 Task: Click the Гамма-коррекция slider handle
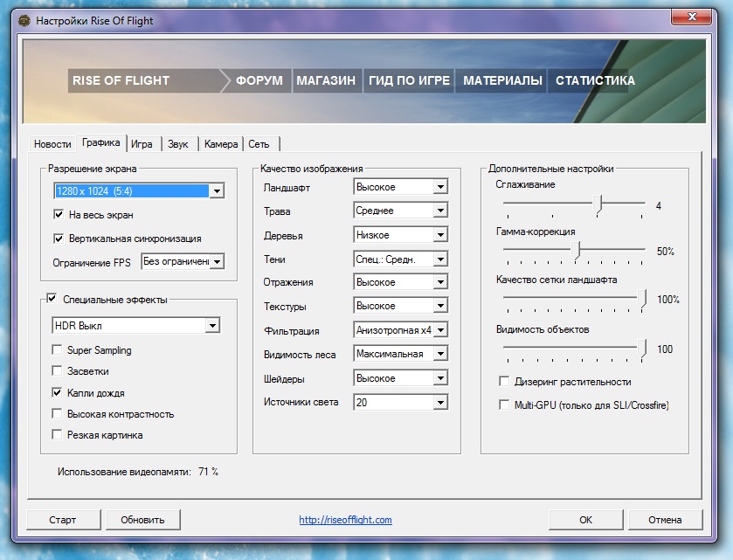point(577,250)
